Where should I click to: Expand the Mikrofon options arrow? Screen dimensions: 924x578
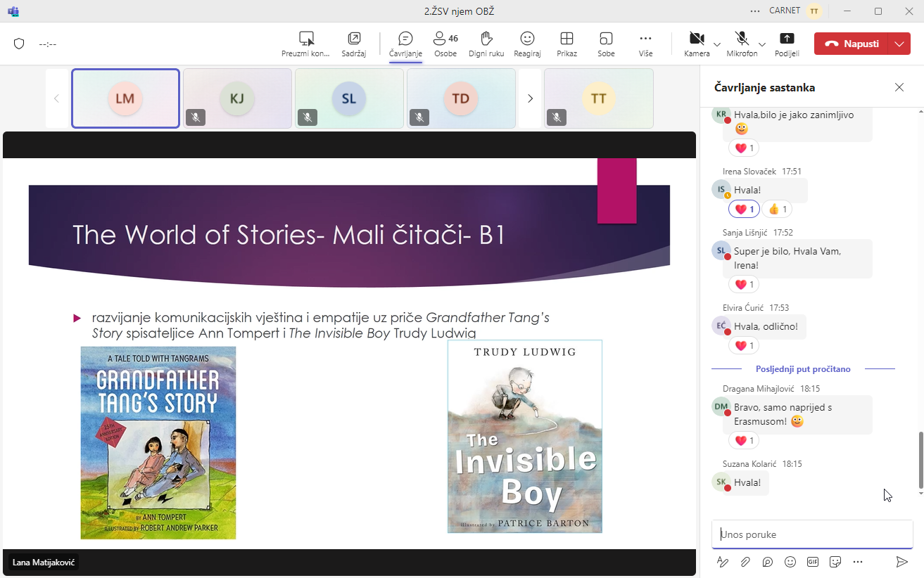click(x=762, y=44)
